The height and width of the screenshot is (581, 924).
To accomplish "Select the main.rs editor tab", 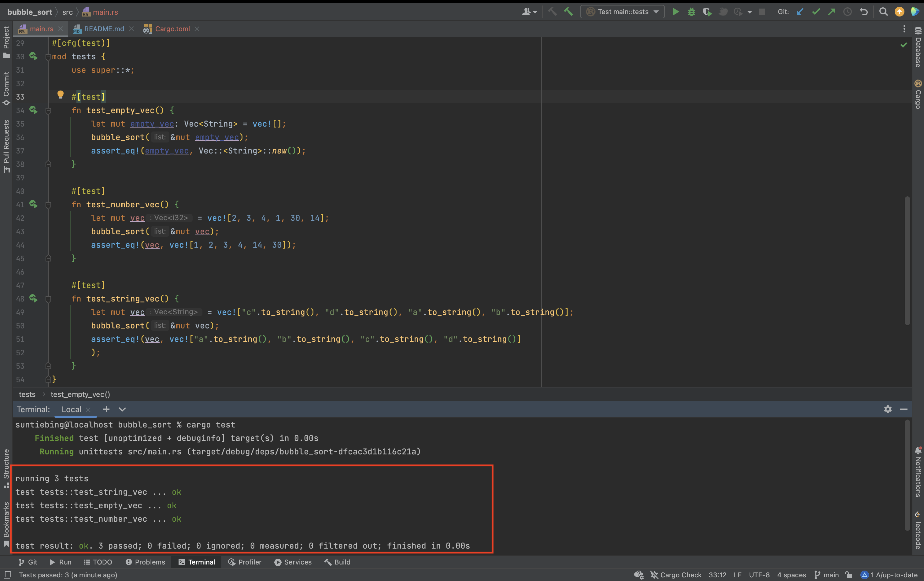I will tap(41, 29).
